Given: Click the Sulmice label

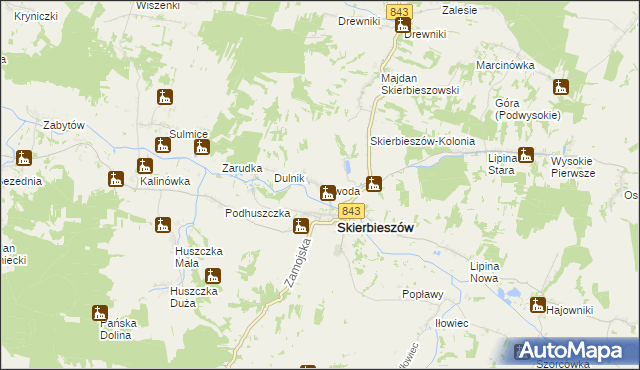Looking at the screenshot, I should 189,134.
